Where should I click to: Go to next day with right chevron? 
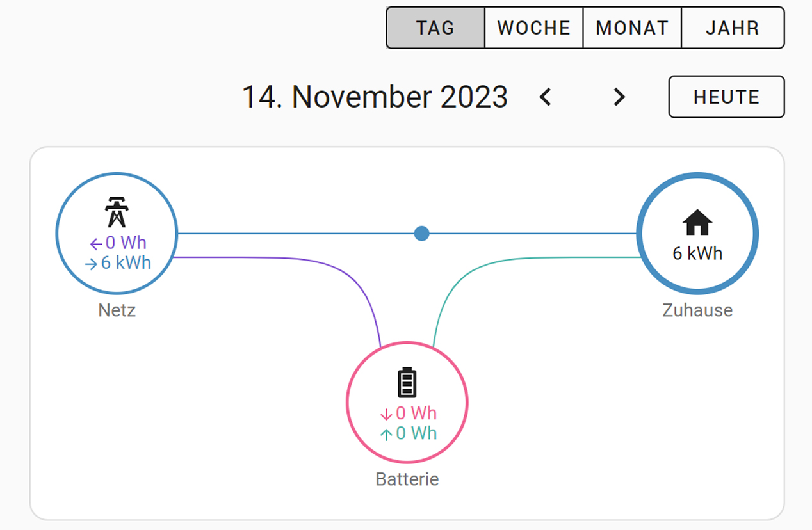point(619,97)
